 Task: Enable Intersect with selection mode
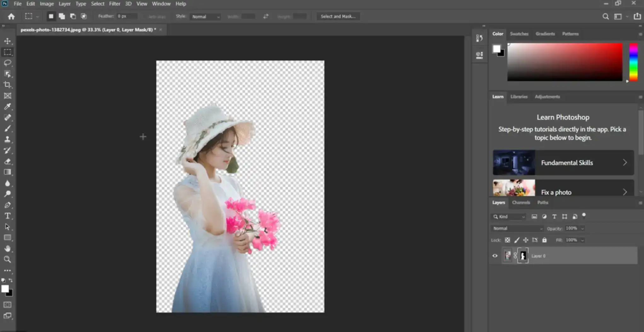click(x=84, y=16)
